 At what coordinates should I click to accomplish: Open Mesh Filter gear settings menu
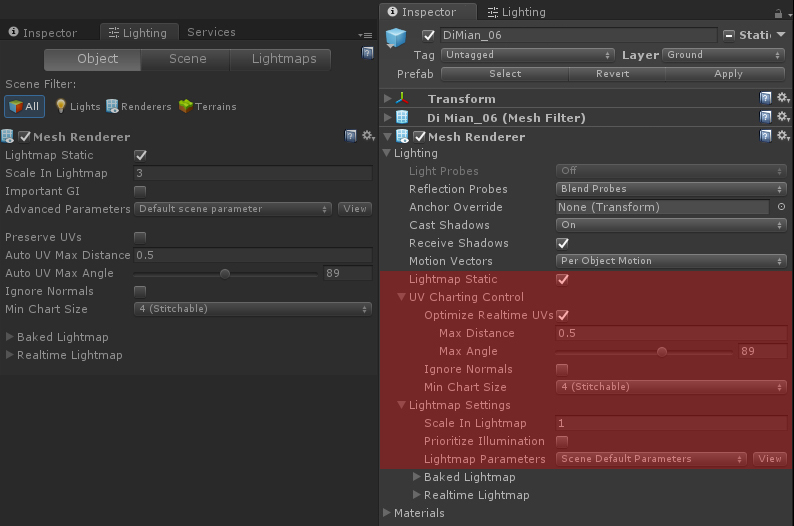783,117
